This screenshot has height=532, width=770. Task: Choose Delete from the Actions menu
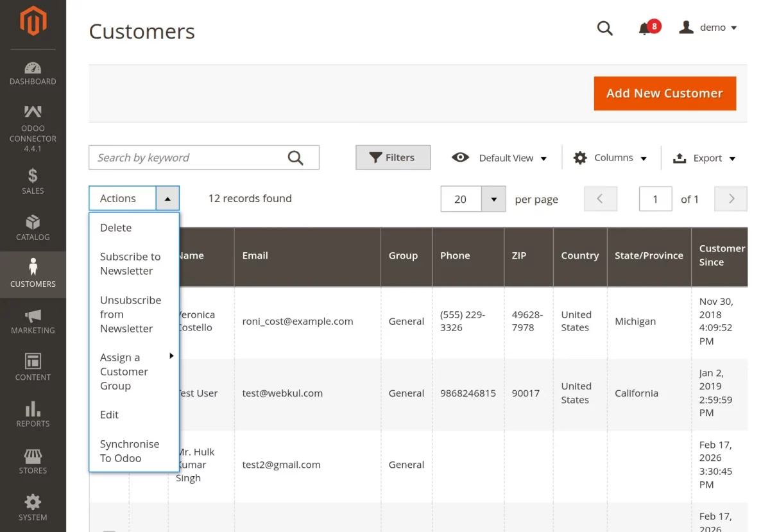click(133, 228)
